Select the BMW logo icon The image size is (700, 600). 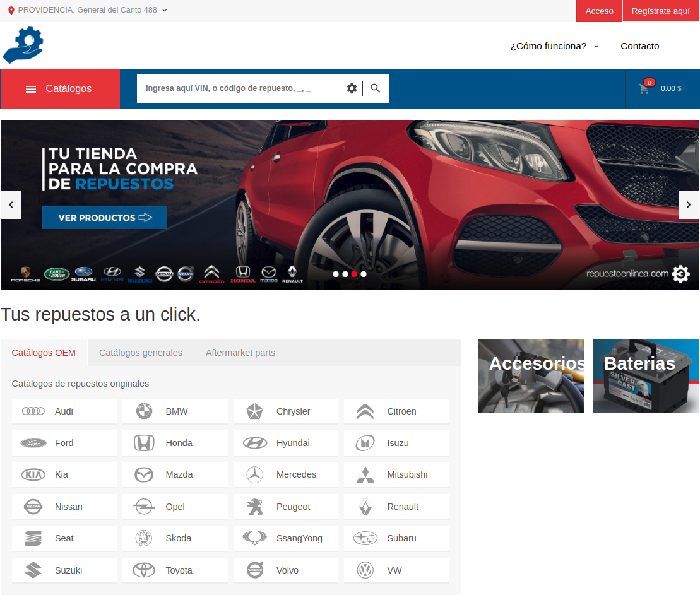coord(144,411)
